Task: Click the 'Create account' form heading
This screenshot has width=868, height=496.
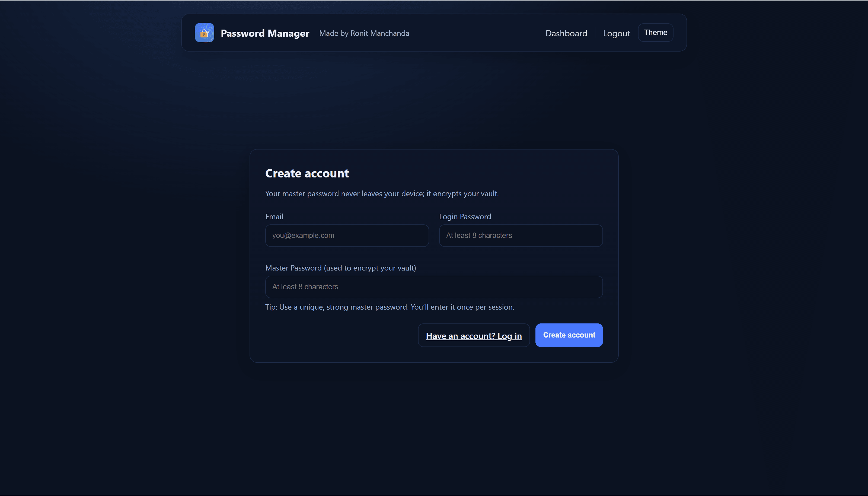Action: [307, 173]
